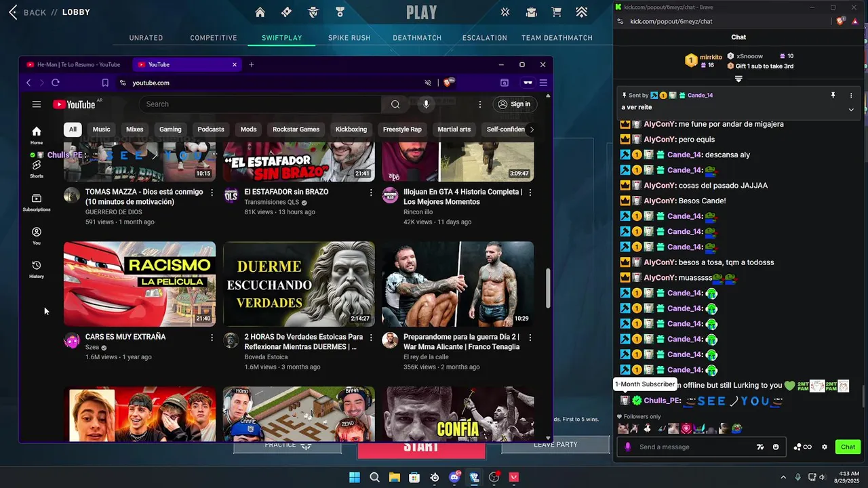The height and width of the screenshot is (488, 868).
Task: Open the Boveda Estoica channel link
Action: click(x=266, y=357)
